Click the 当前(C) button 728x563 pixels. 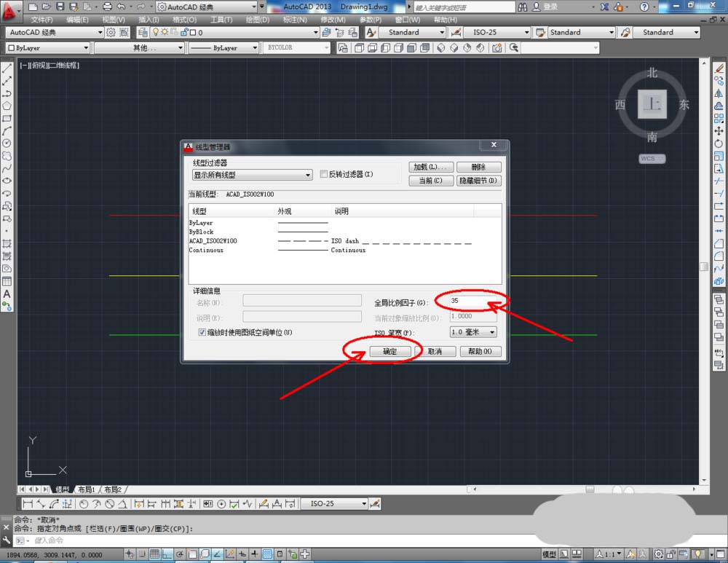[430, 181]
